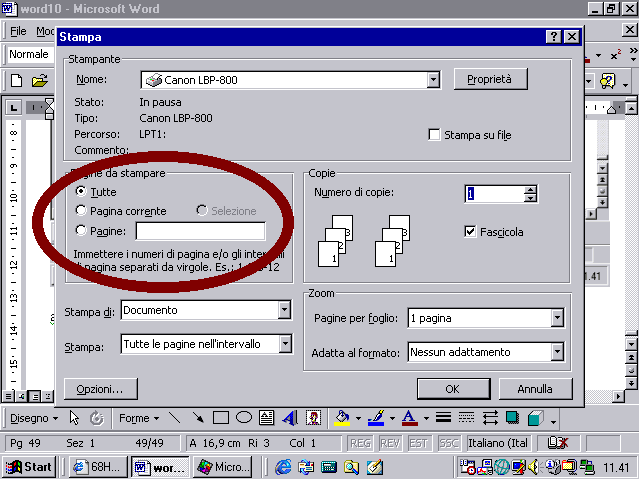Click the 11.41 clock in system tray
639x479 pixels.
(616, 468)
